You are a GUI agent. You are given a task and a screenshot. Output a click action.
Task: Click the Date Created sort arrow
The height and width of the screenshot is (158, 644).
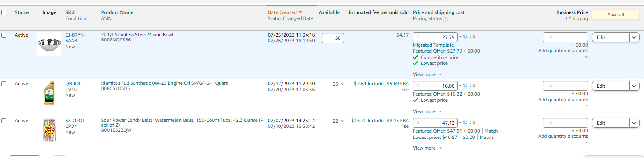(x=300, y=12)
